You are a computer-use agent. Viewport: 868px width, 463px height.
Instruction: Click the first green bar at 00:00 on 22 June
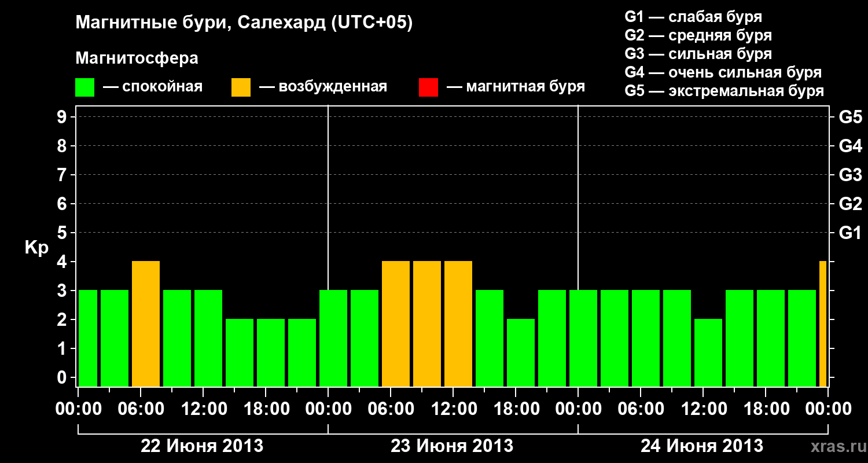tap(88, 339)
